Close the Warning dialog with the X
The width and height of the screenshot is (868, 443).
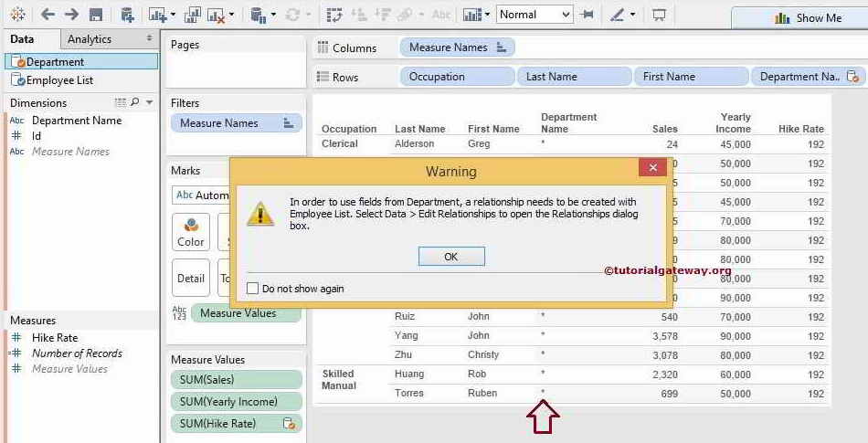[x=652, y=167]
